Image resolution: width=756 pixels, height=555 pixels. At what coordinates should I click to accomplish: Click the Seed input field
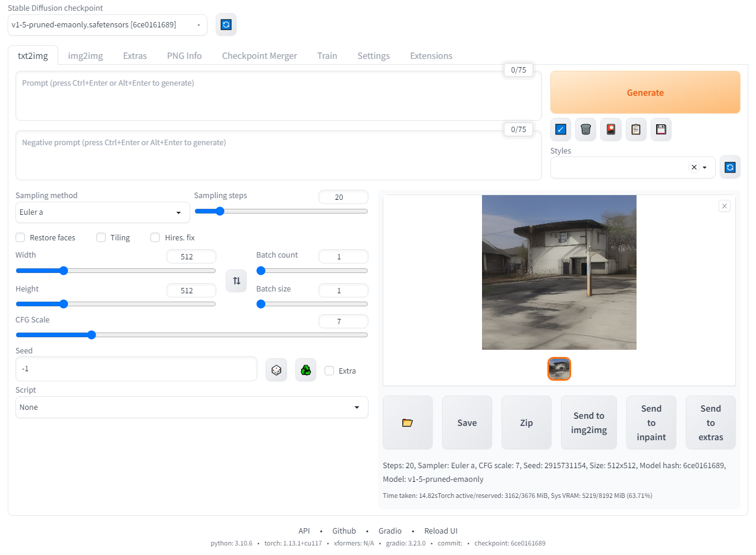tap(136, 369)
